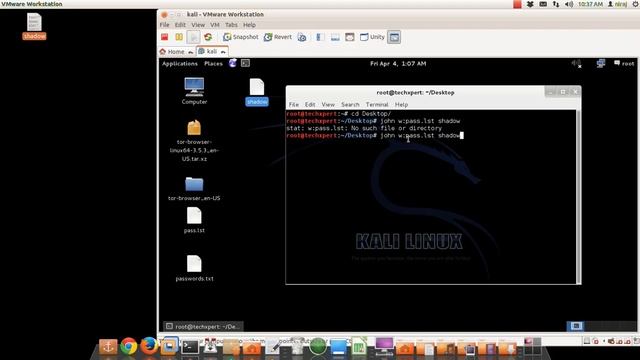Click workspace switcher in Kali bottom panel
640x360 pixels.
pos(576,326)
